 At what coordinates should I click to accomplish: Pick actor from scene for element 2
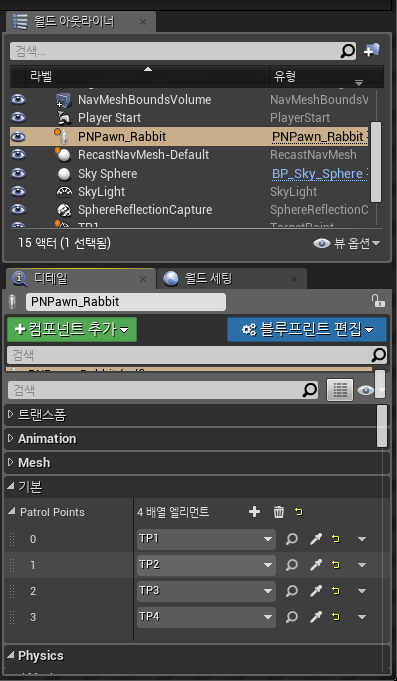[316, 591]
